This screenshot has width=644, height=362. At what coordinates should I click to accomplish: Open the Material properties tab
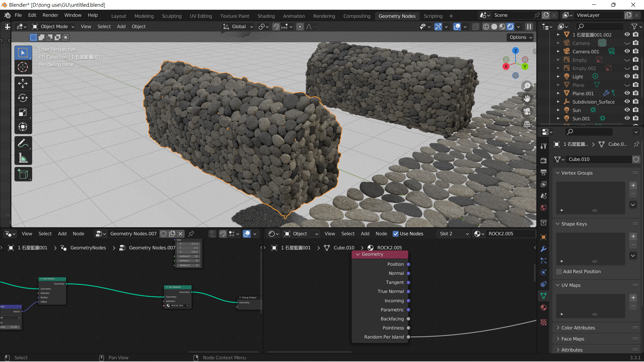click(544, 307)
